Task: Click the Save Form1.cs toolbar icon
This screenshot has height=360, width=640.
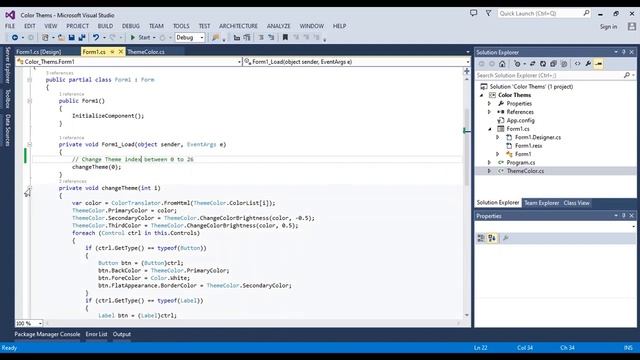Action: (71, 38)
